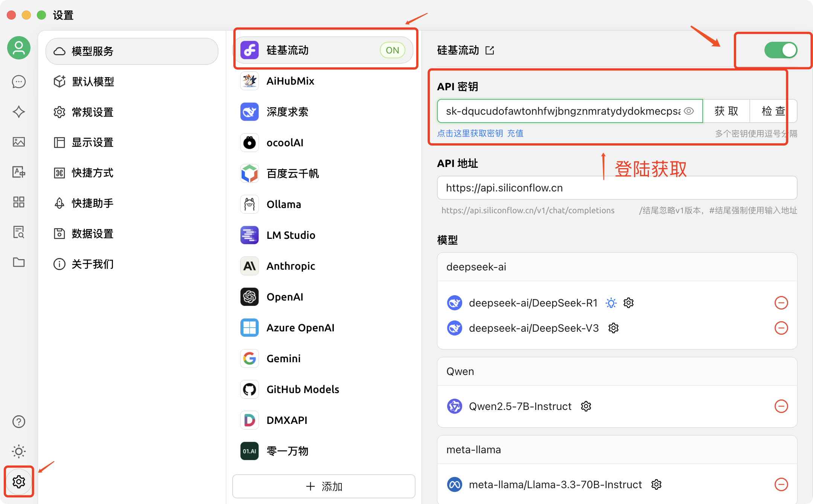This screenshot has height=504, width=813.
Task: Remove the Qwen2.5-7B-Instruct model
Action: [781, 406]
